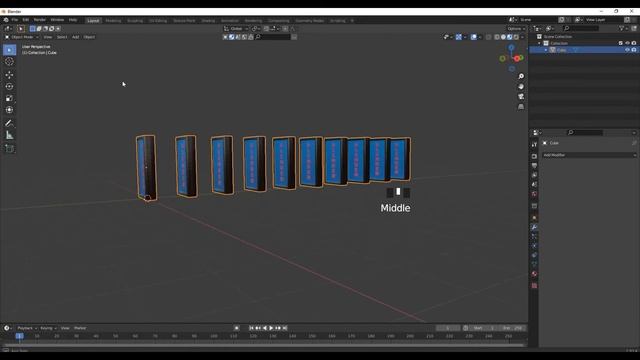
Task: Open the Render properties tab icon
Action: pyautogui.click(x=534, y=156)
